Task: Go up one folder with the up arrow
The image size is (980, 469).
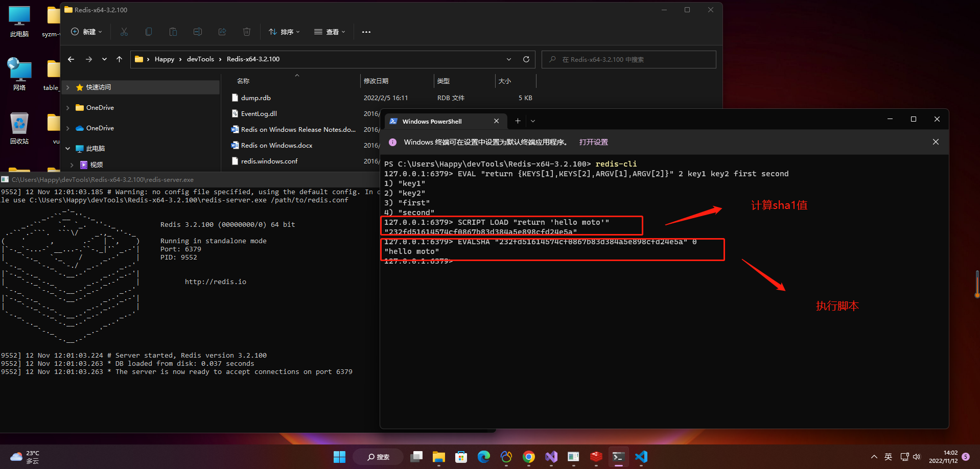Action: pos(119,59)
